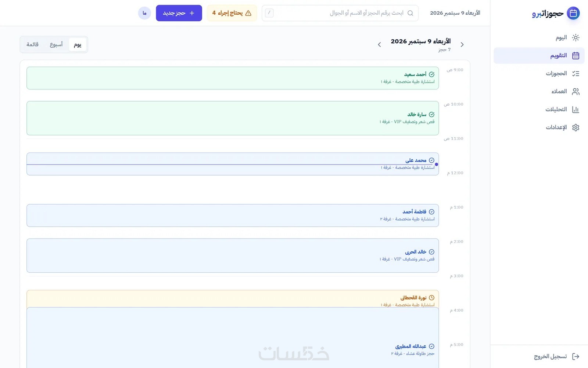Focus the booking search field
Viewport: 588px width, 368px height.
[x=340, y=13]
